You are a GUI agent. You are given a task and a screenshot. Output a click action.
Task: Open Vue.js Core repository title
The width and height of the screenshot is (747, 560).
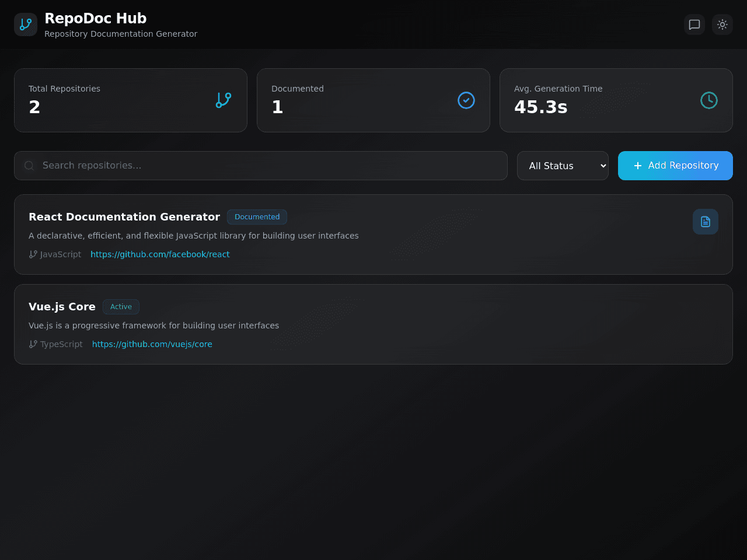pyautogui.click(x=62, y=307)
